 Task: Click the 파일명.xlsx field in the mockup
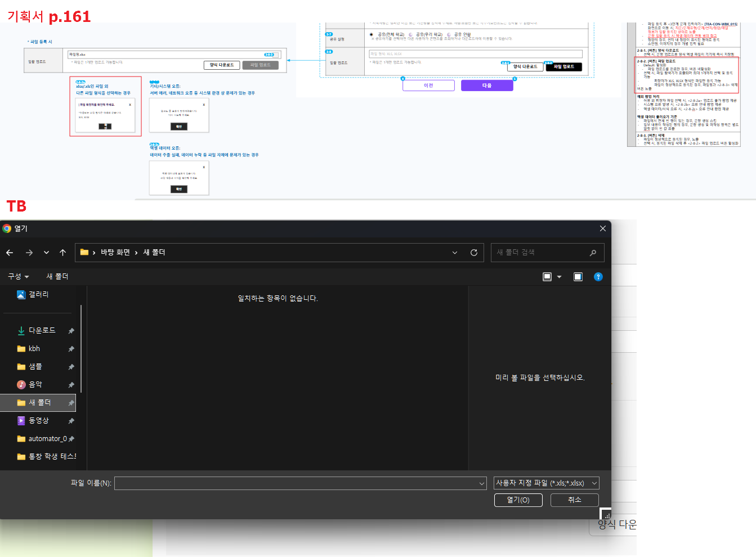[x=174, y=55]
